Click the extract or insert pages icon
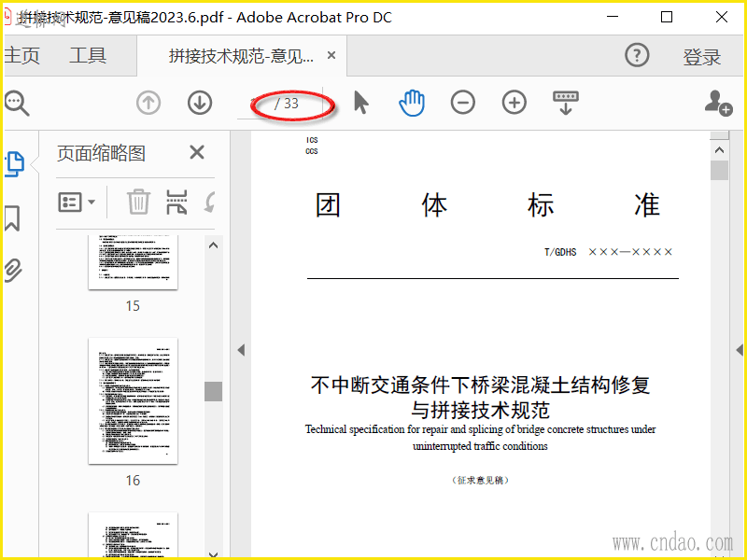The width and height of the screenshot is (747, 560). tap(176, 202)
